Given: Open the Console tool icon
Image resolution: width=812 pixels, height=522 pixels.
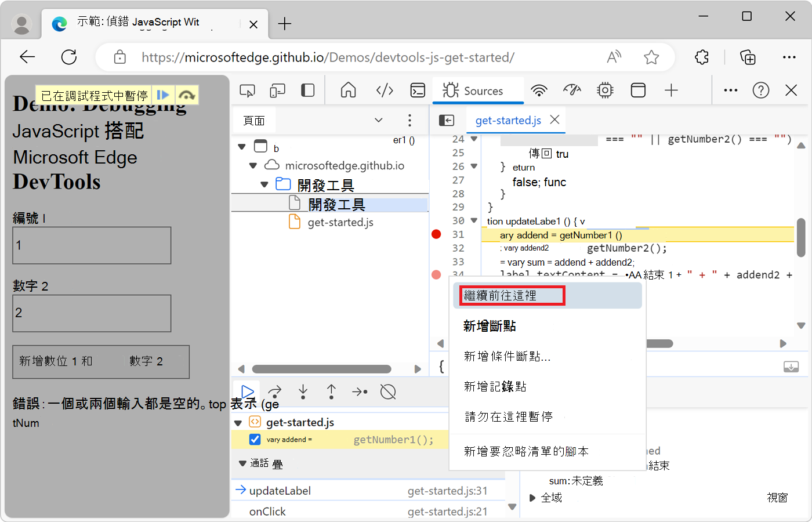Looking at the screenshot, I should tap(418, 90).
